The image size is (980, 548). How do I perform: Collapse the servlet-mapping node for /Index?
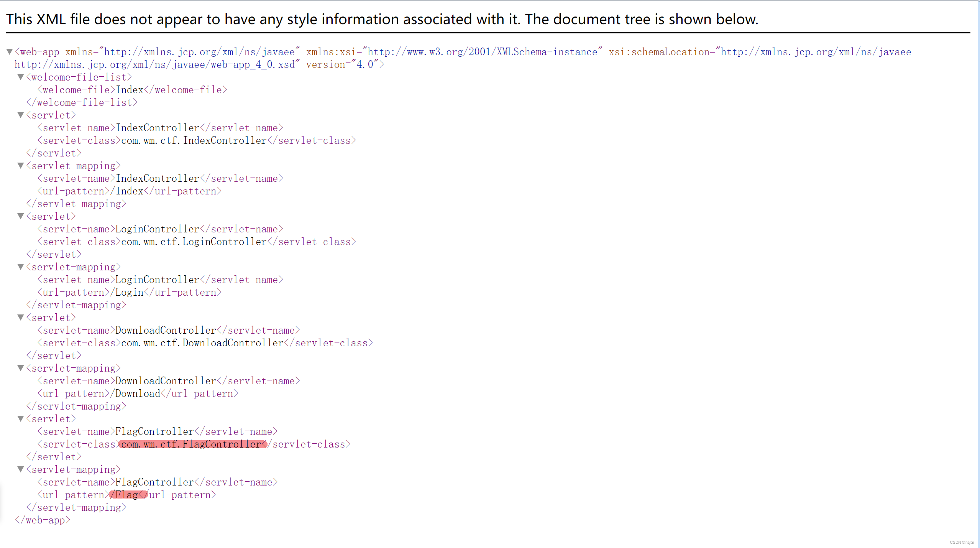(21, 165)
